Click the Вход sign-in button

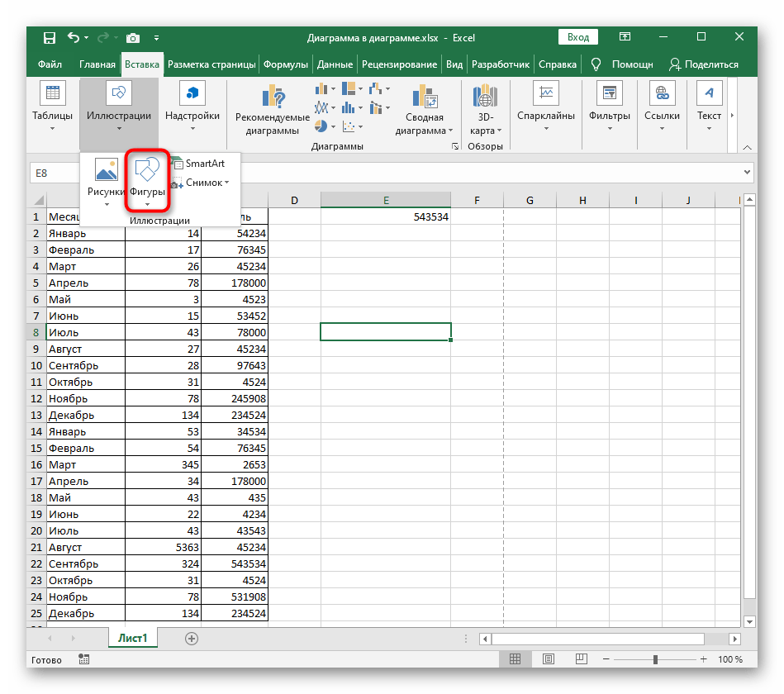coord(578,37)
